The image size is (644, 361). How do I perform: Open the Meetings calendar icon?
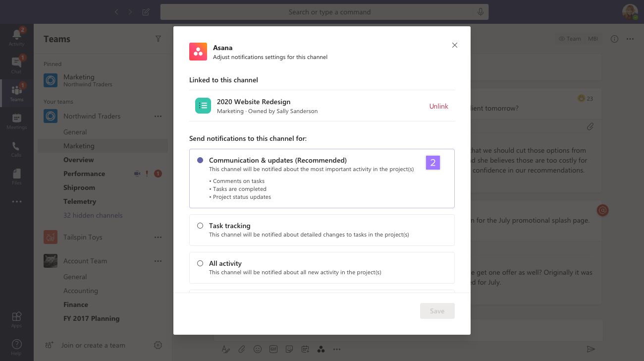[x=17, y=120]
